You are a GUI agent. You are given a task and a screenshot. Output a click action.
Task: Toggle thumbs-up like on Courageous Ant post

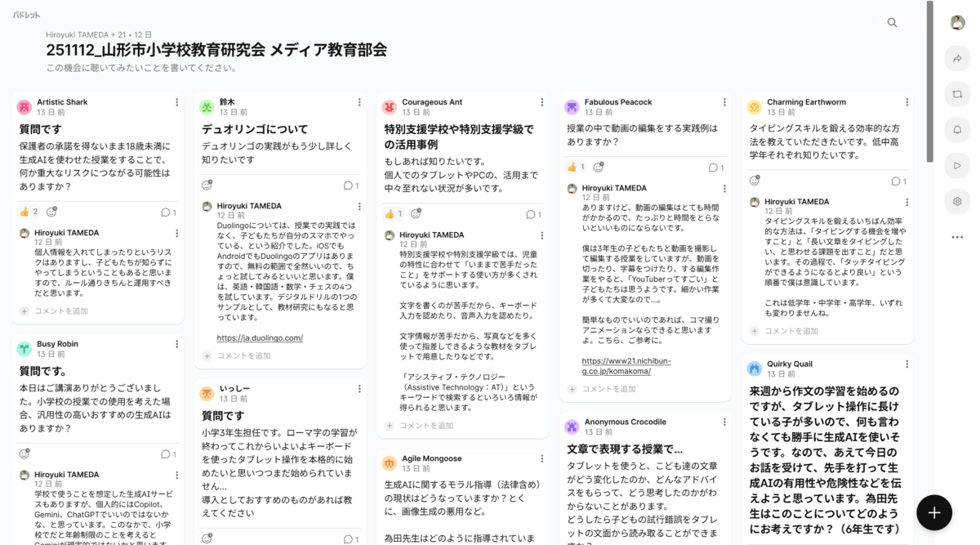[394, 214]
